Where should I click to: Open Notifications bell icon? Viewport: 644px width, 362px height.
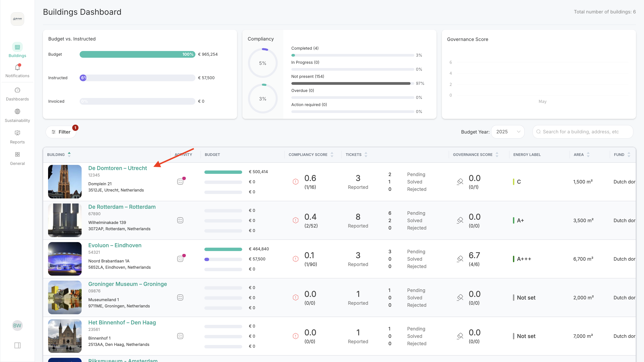17,68
